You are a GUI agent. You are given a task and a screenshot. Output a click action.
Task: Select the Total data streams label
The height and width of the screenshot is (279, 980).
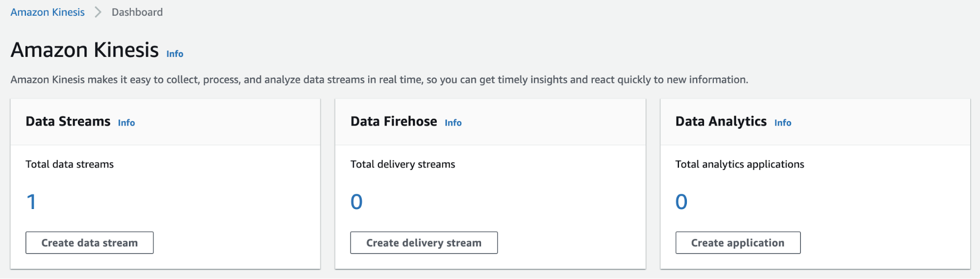(x=70, y=164)
